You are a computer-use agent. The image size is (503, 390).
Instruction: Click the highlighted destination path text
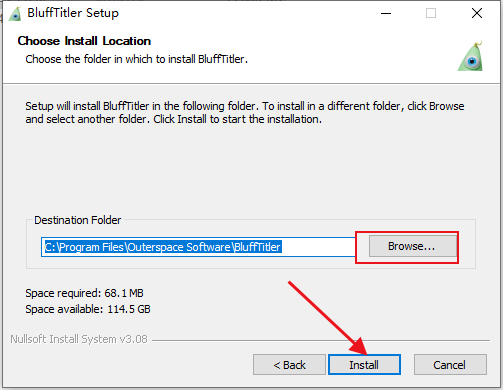click(163, 247)
